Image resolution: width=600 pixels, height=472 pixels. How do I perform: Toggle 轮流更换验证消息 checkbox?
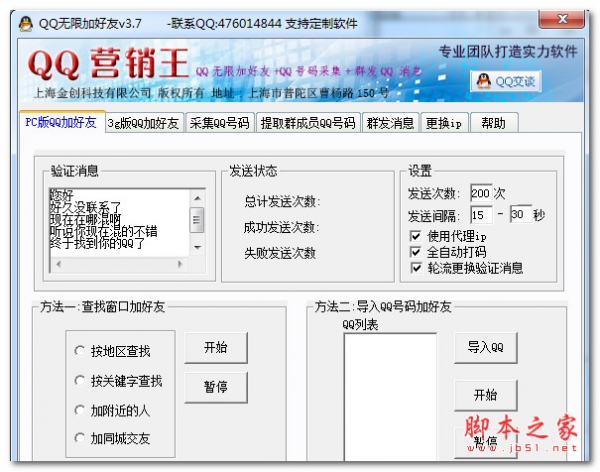[416, 268]
